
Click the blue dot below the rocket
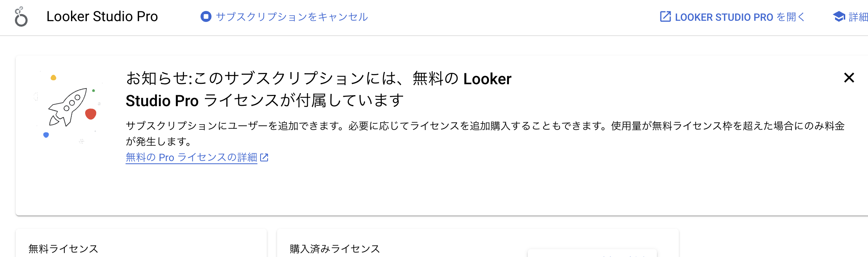(46, 135)
